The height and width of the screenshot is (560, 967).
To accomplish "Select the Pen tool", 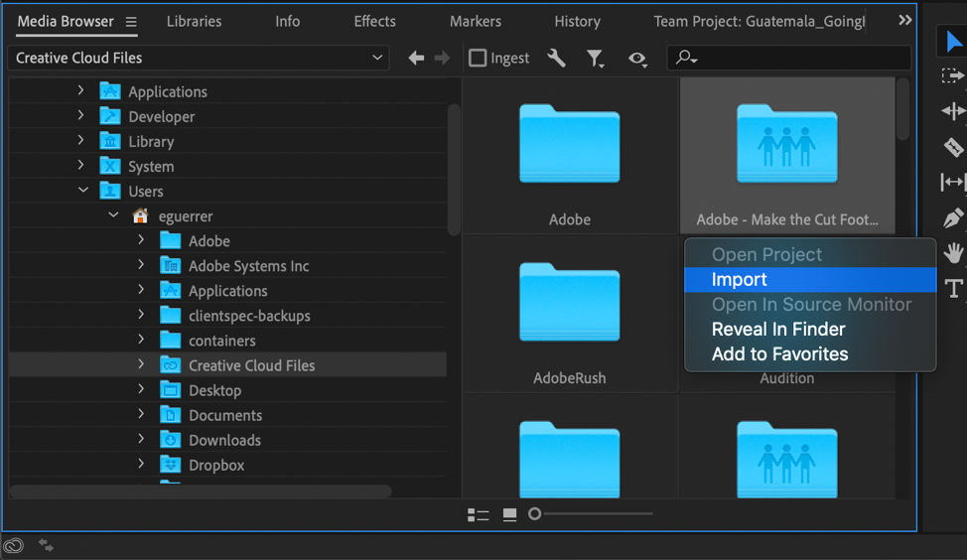I will [953, 217].
